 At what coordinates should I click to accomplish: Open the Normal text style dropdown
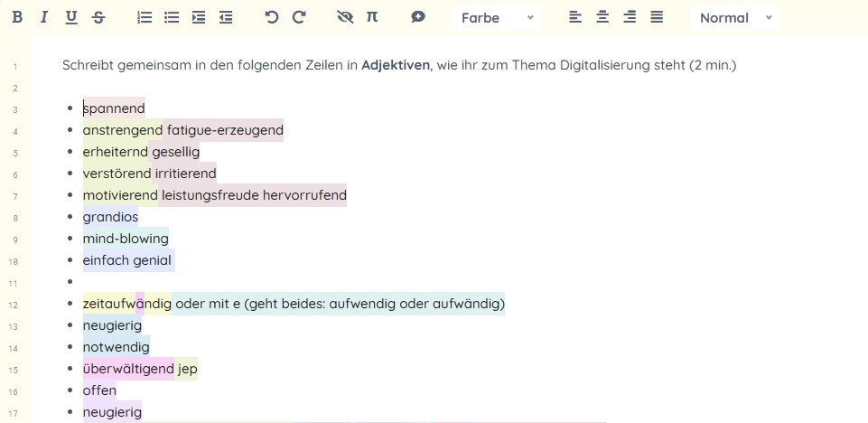(734, 17)
